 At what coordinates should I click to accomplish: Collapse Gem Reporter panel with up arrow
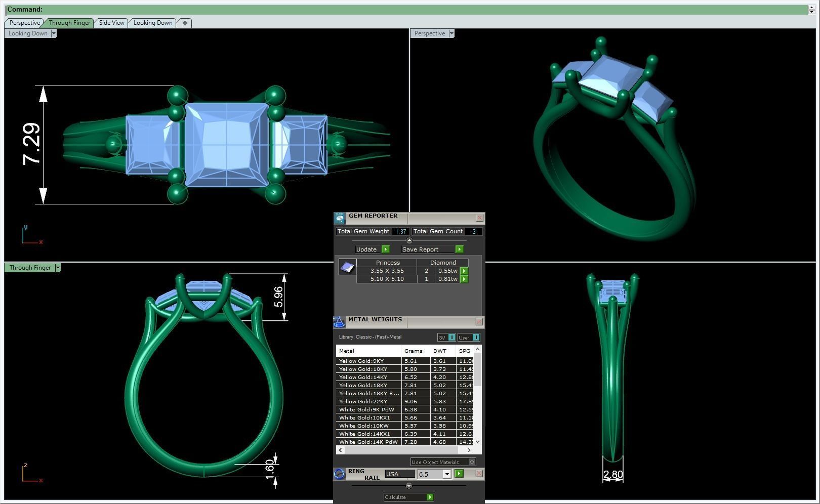[x=409, y=240]
